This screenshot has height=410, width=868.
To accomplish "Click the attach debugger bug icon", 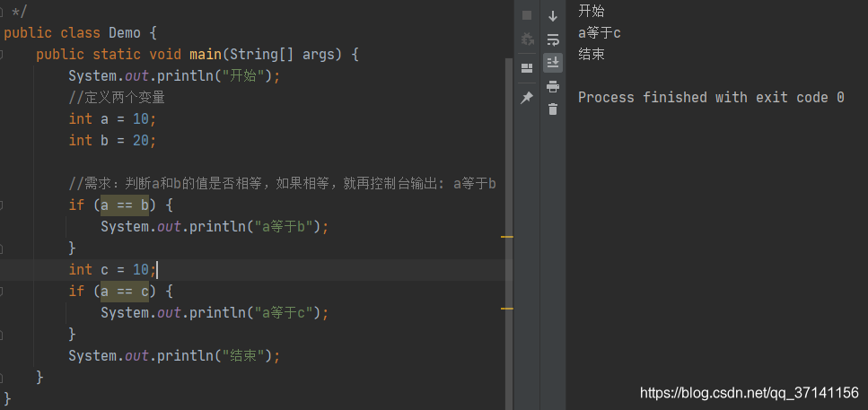I will [528, 39].
